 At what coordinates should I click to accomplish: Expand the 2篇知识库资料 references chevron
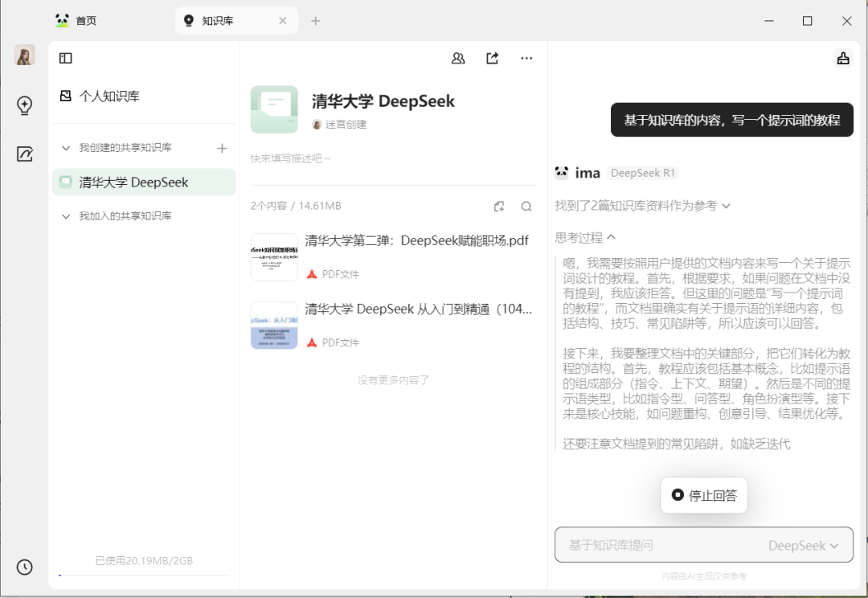pyautogui.click(x=726, y=206)
